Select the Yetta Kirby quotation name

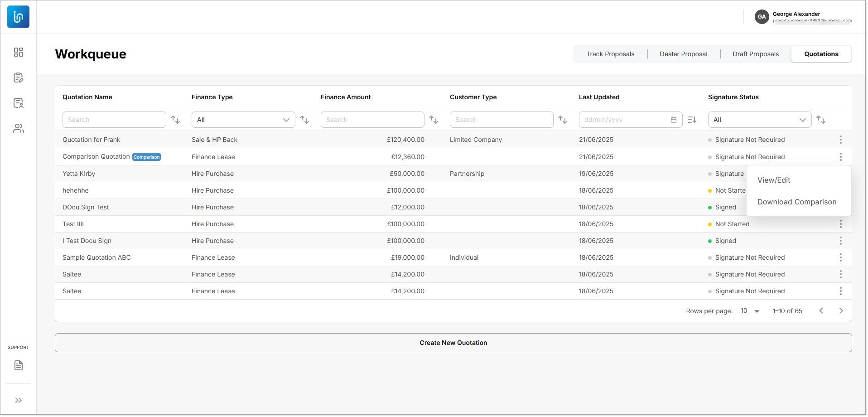(x=79, y=174)
